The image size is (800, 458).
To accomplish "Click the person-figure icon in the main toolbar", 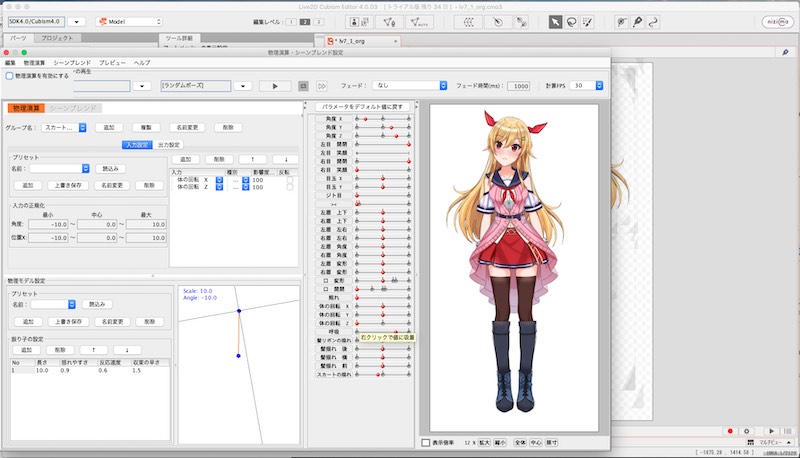I will pos(359,22).
